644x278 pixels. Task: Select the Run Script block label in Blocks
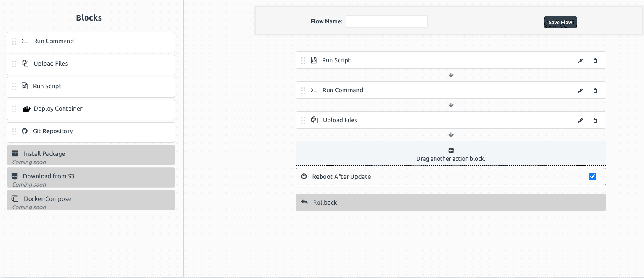point(47,86)
